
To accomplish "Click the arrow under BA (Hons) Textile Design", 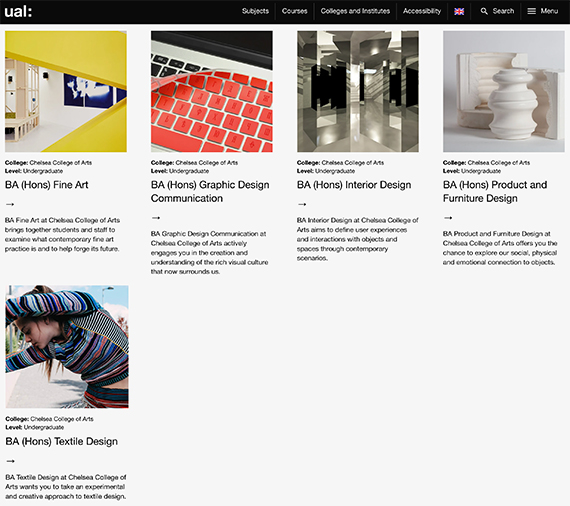I will tap(11, 461).
